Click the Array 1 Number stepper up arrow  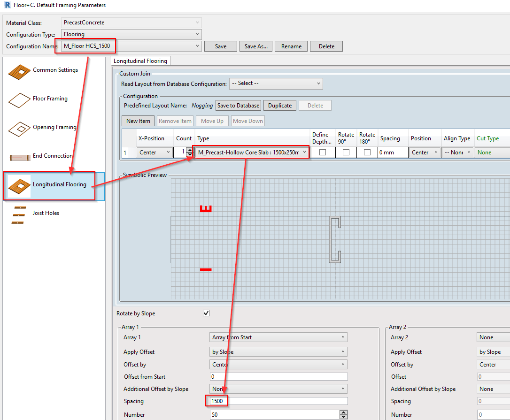click(343, 412)
